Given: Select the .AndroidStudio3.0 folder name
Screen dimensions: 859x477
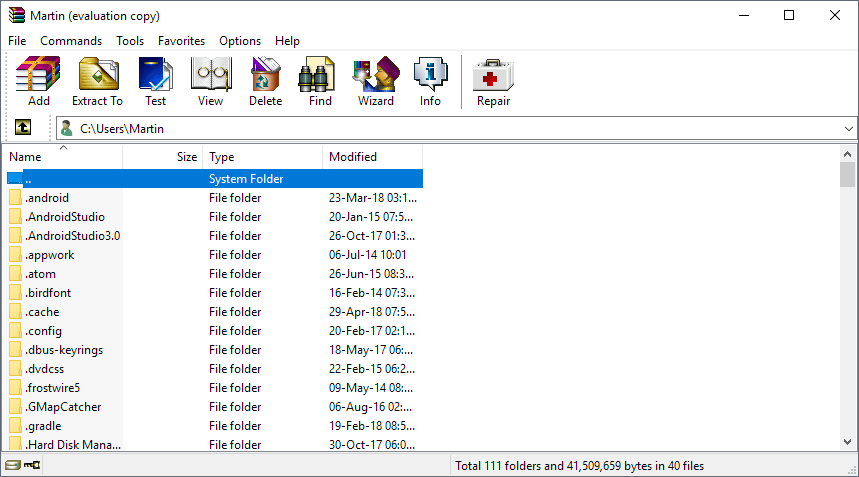Looking at the screenshot, I should pos(73,236).
